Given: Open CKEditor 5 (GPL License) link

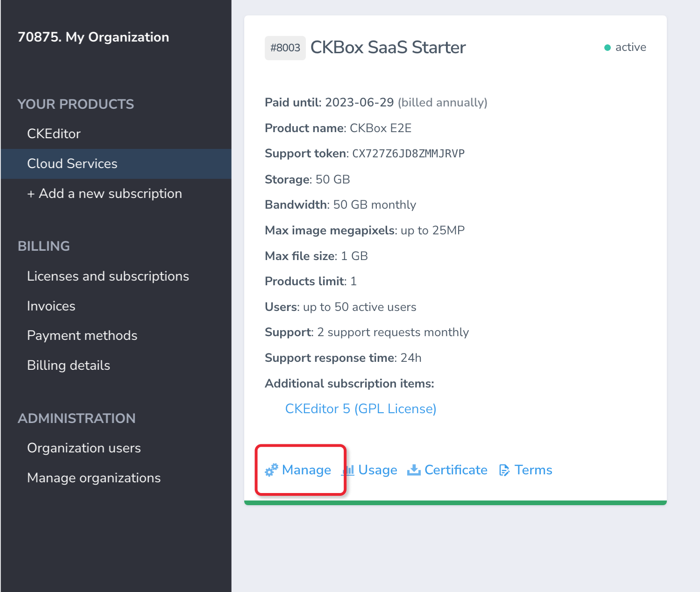Looking at the screenshot, I should tap(361, 409).
